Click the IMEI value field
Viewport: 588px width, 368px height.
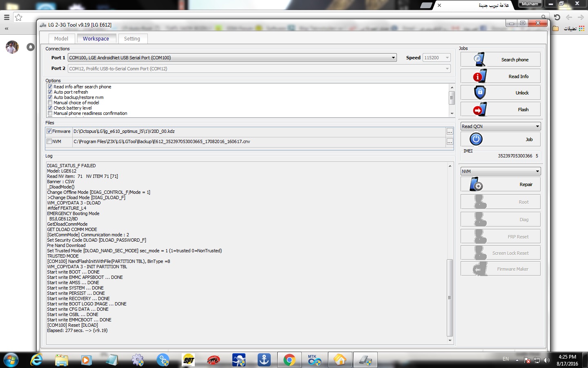click(518, 156)
